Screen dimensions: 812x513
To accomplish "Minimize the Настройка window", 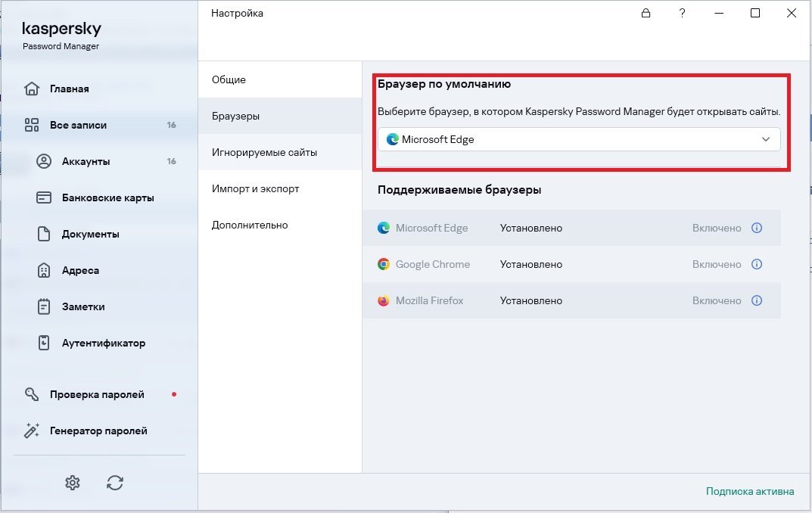I will (719, 13).
